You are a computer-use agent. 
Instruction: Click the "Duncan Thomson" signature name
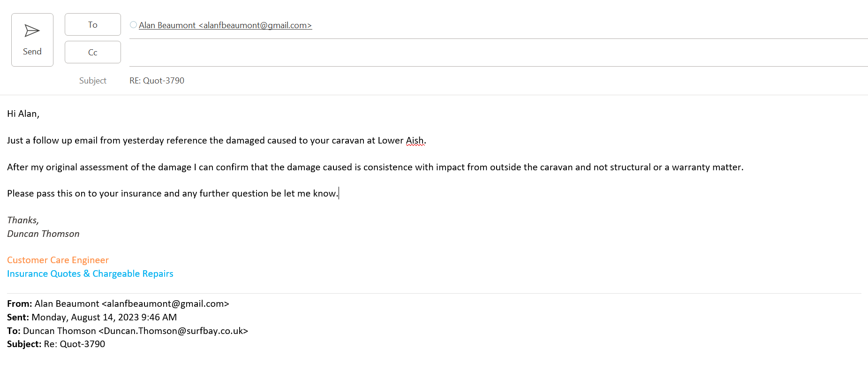(x=43, y=234)
